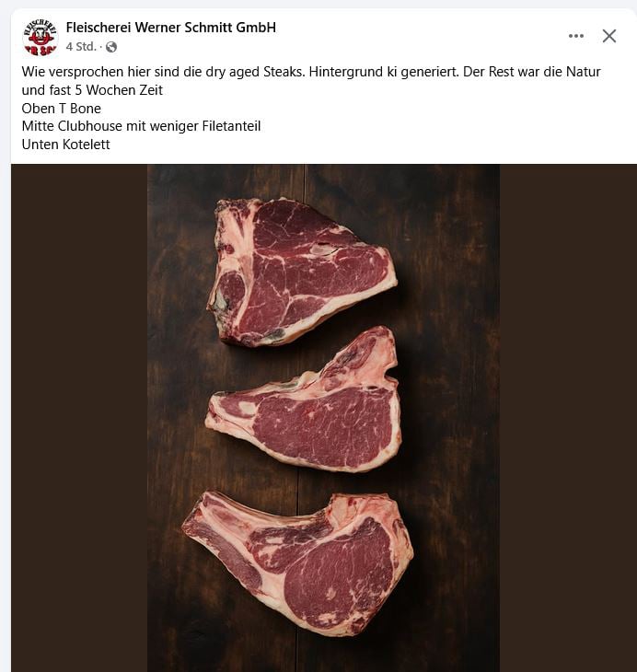Image resolution: width=637 pixels, height=672 pixels.
Task: Click the 'und fast 5 Wochen Zeit' text
Action: coord(92,90)
